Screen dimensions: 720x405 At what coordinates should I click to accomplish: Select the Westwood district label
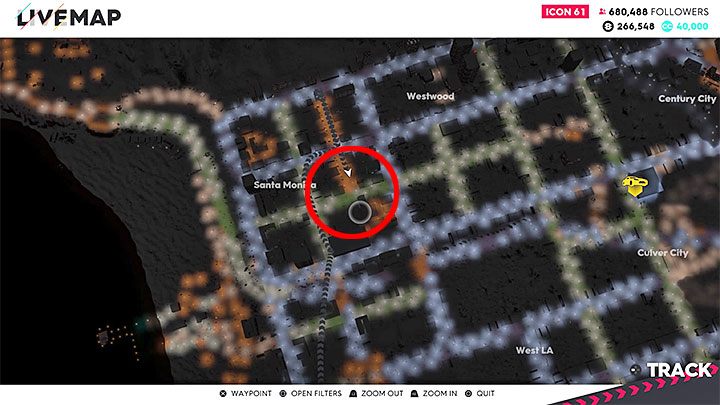pos(430,96)
